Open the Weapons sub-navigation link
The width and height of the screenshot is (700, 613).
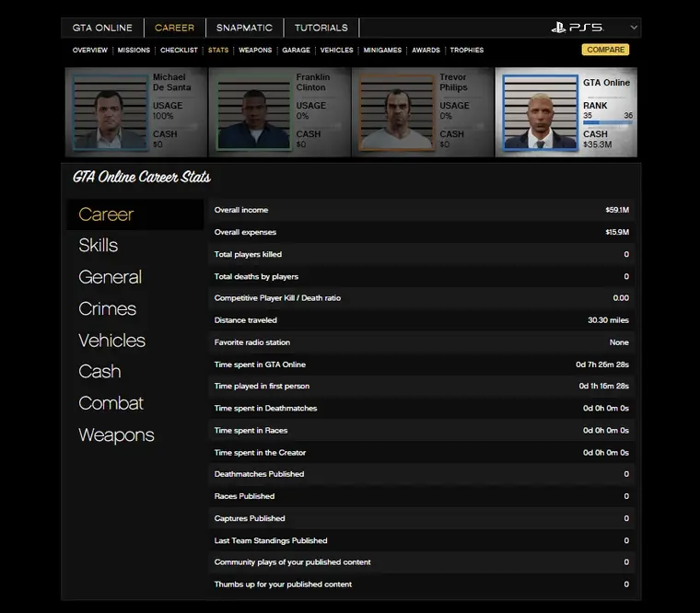(x=255, y=50)
